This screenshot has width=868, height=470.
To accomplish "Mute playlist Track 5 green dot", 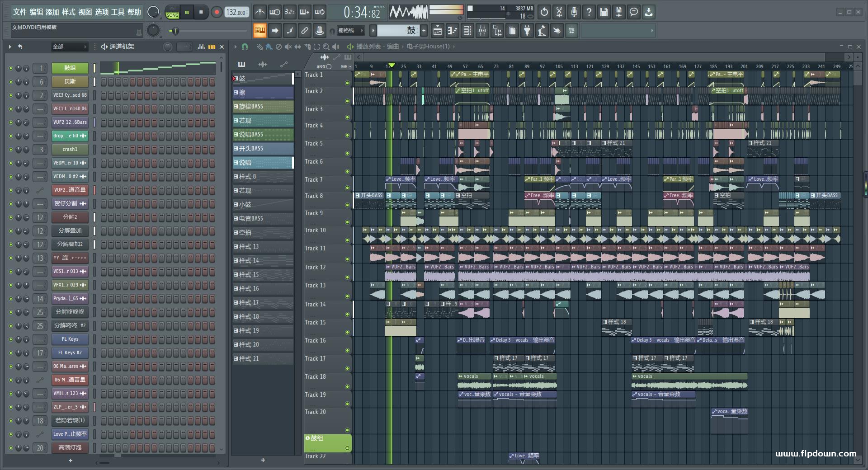I will coord(347,154).
